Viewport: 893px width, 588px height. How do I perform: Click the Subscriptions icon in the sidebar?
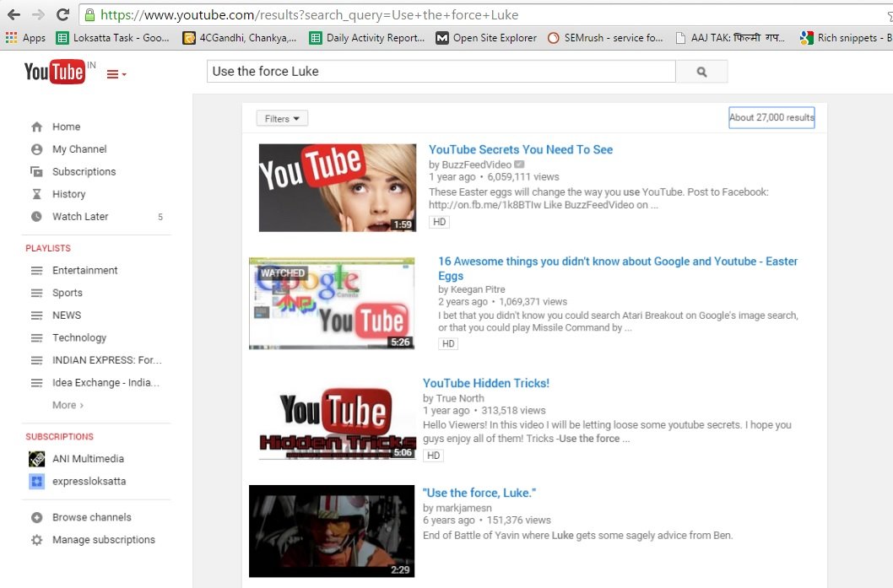[x=37, y=172]
